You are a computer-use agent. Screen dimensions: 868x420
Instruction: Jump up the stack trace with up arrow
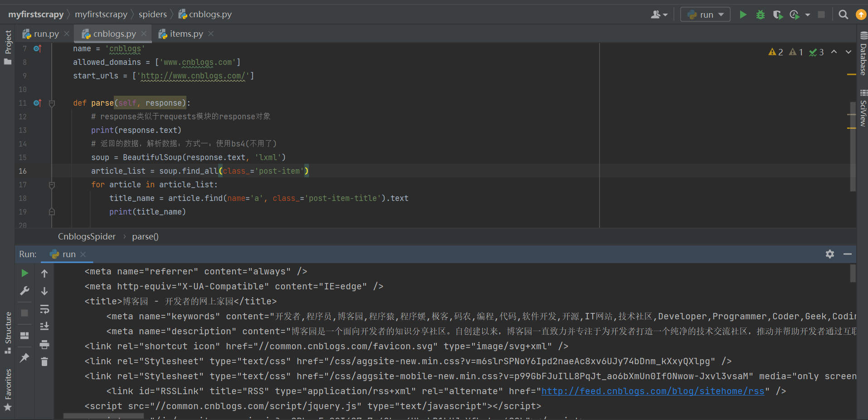tap(44, 273)
